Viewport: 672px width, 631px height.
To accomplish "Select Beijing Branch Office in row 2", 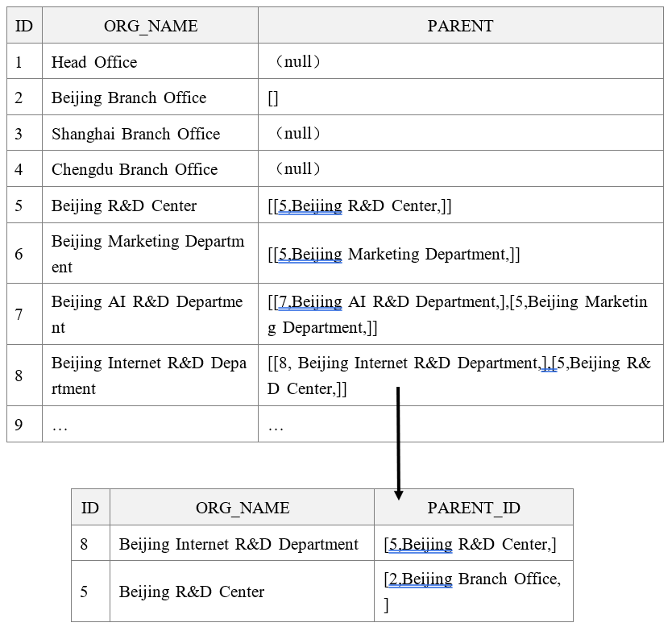I will pyautogui.click(x=129, y=98).
